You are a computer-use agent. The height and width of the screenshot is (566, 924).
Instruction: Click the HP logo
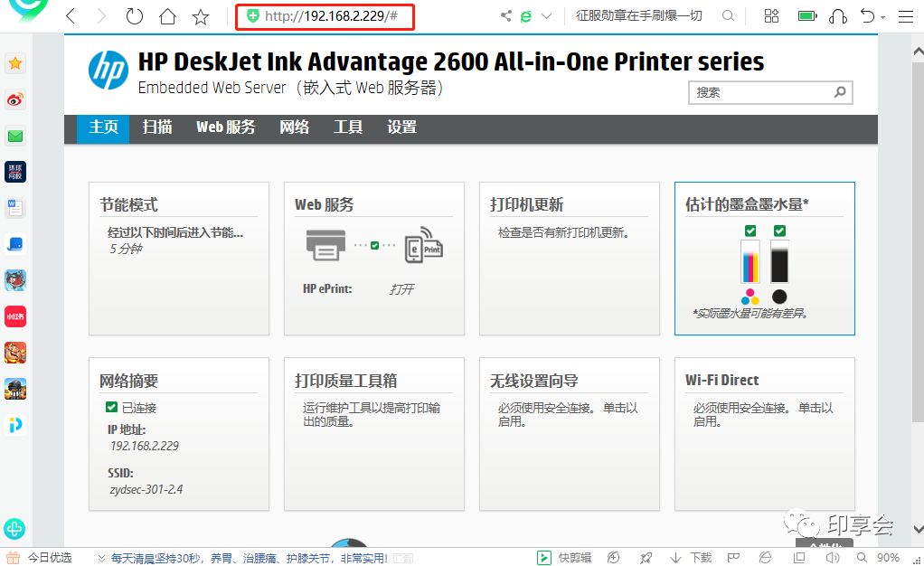click(108, 71)
